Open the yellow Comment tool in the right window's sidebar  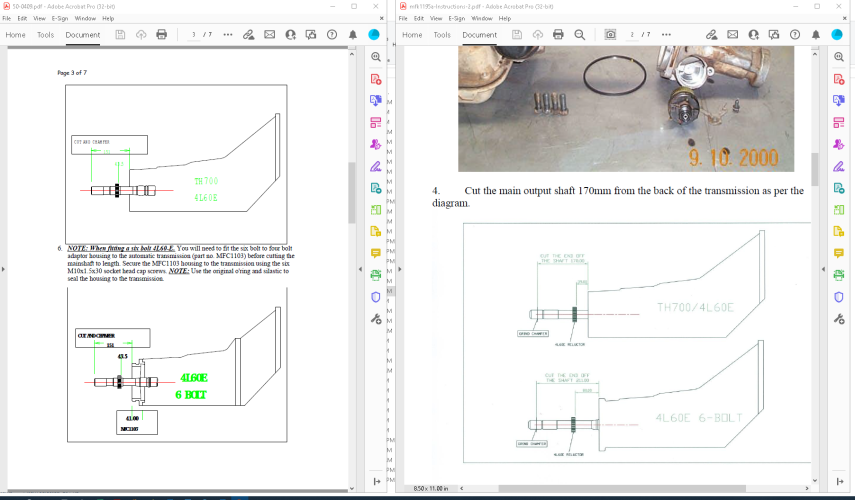click(839, 253)
